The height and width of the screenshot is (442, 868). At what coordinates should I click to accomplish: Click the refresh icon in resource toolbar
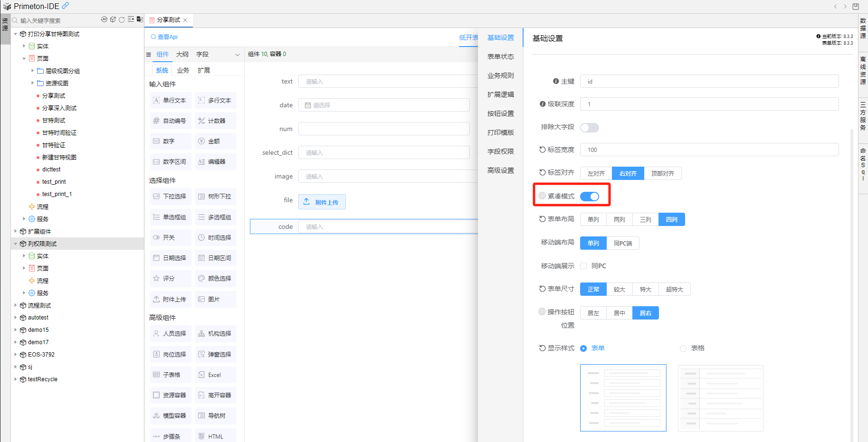point(122,19)
